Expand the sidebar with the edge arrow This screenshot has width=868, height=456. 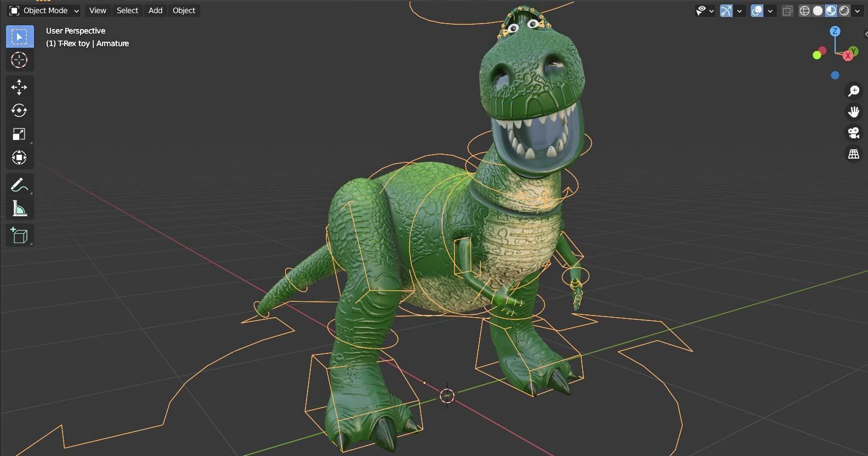(x=865, y=35)
